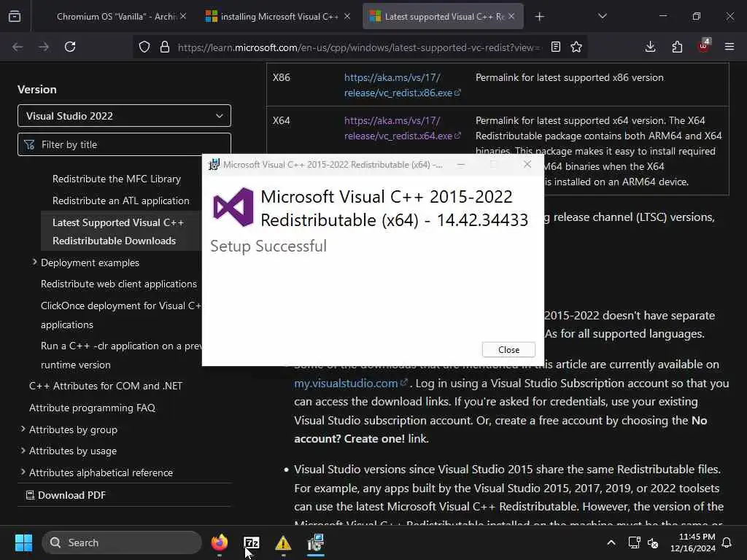Bookmark this page with the star icon
This screenshot has width=747, height=560.
pyautogui.click(x=576, y=47)
